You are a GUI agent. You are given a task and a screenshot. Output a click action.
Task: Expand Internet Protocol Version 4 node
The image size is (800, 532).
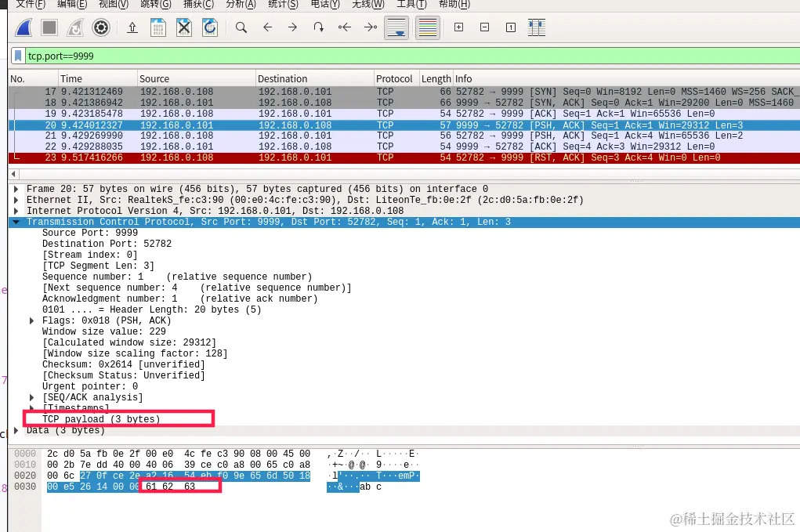coord(16,211)
